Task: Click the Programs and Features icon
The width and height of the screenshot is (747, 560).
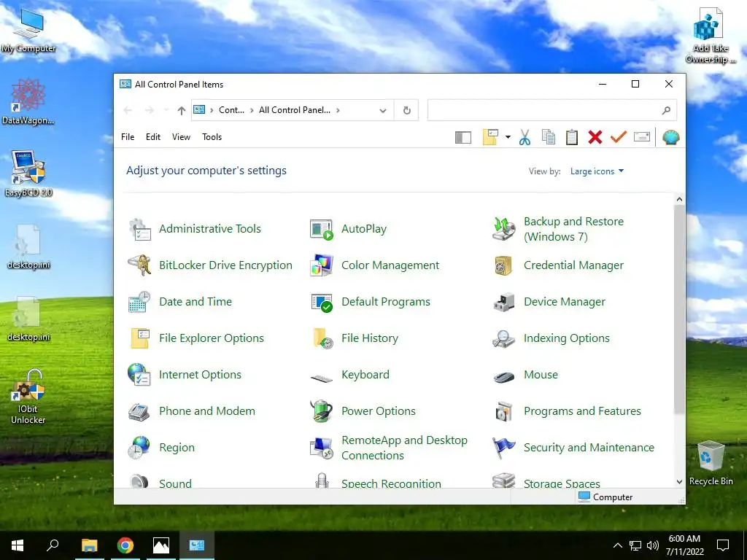Action: click(x=504, y=411)
